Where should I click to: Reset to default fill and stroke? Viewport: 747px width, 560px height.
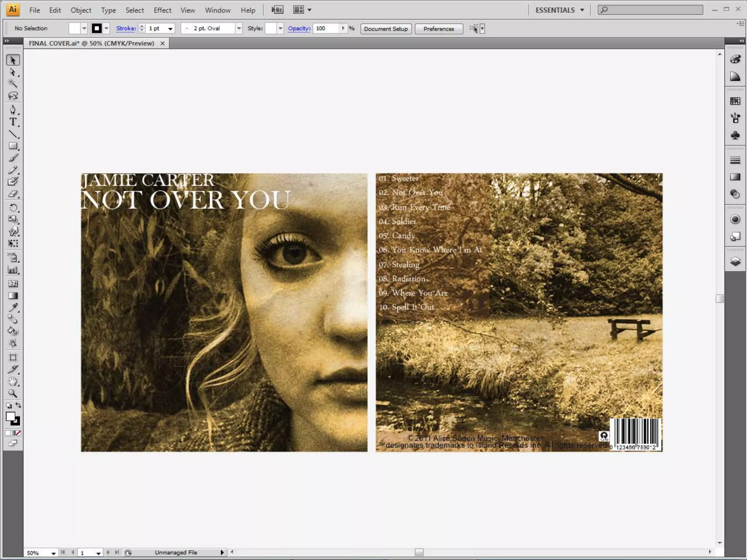9,405
